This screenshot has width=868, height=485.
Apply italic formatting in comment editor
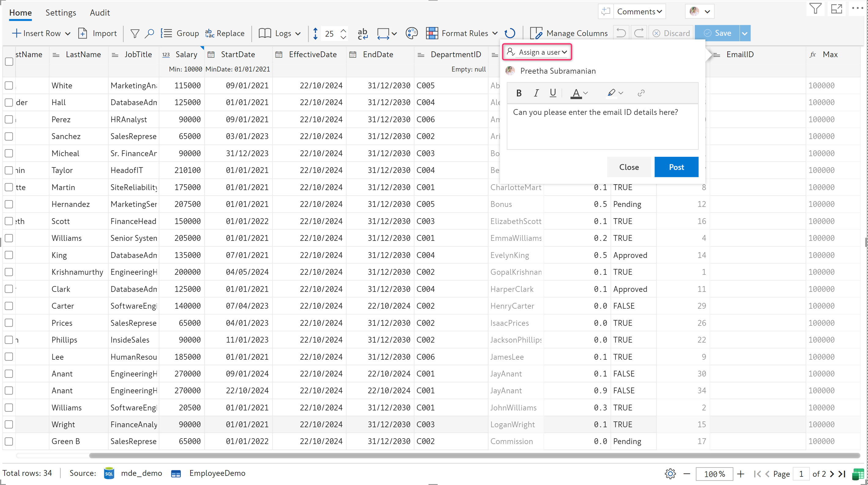click(536, 93)
